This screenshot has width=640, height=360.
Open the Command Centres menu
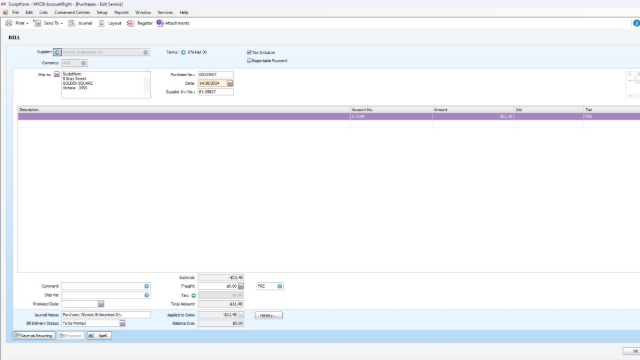(72, 13)
